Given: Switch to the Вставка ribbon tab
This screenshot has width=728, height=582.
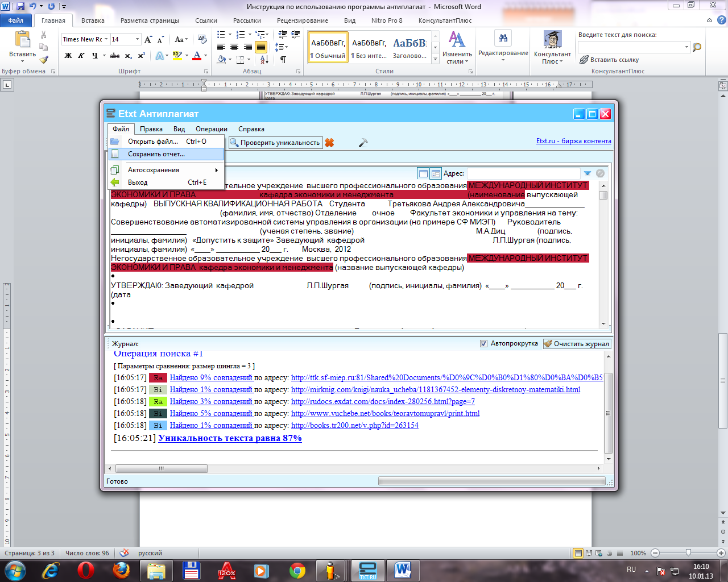Looking at the screenshot, I should click(93, 20).
